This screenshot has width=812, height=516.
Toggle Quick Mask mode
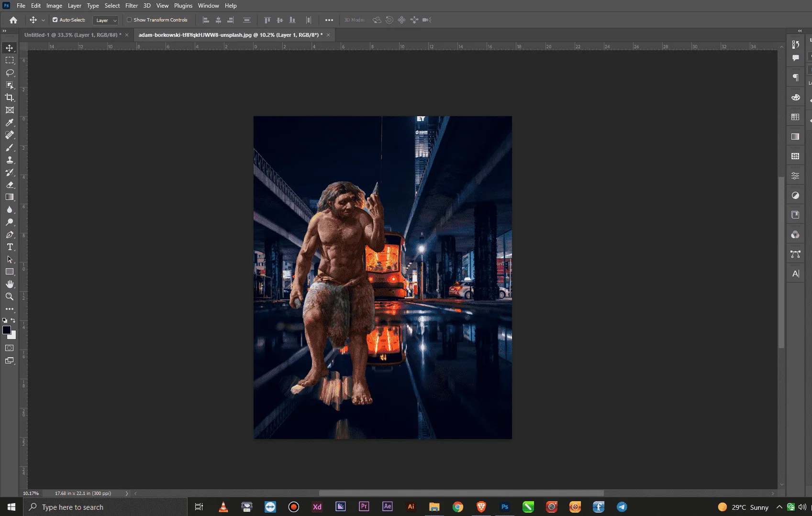(10, 348)
